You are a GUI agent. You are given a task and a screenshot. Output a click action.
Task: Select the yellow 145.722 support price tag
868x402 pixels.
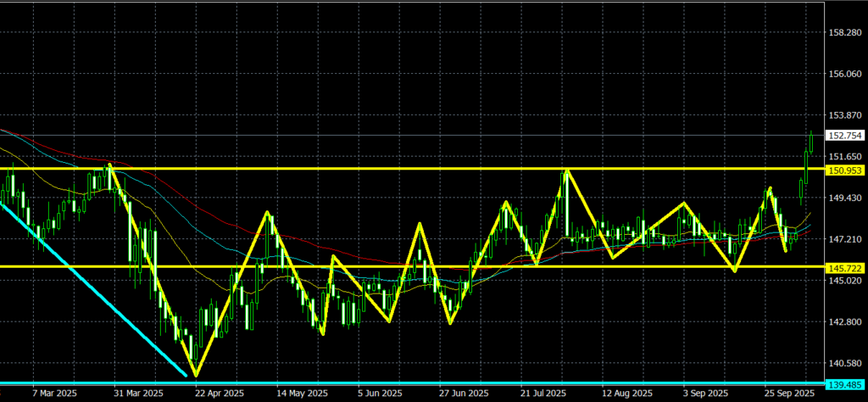[x=844, y=268]
